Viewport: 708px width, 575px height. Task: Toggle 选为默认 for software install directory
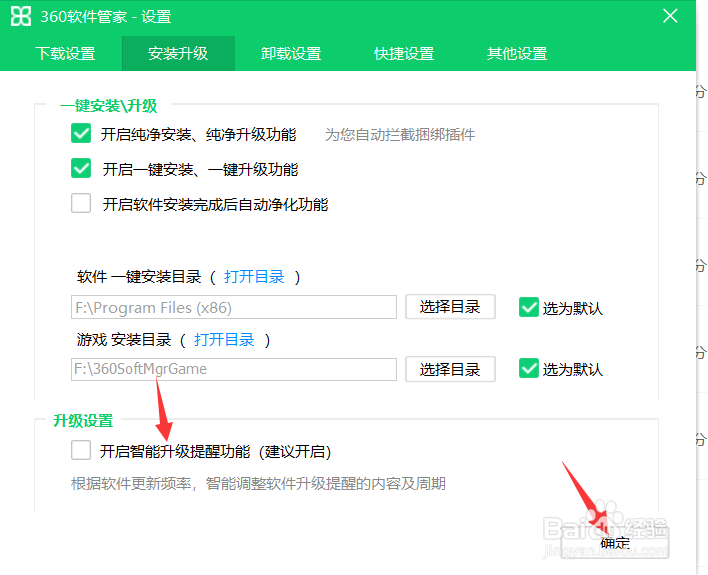[529, 307]
